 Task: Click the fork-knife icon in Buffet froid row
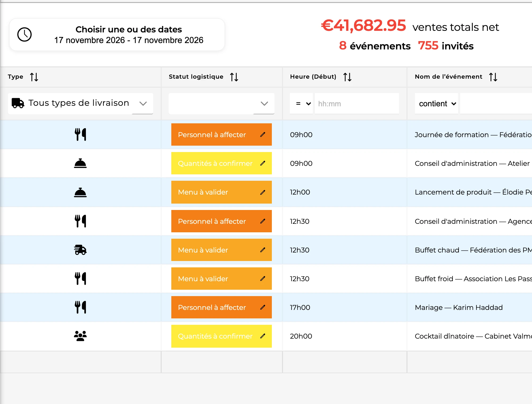(80, 279)
